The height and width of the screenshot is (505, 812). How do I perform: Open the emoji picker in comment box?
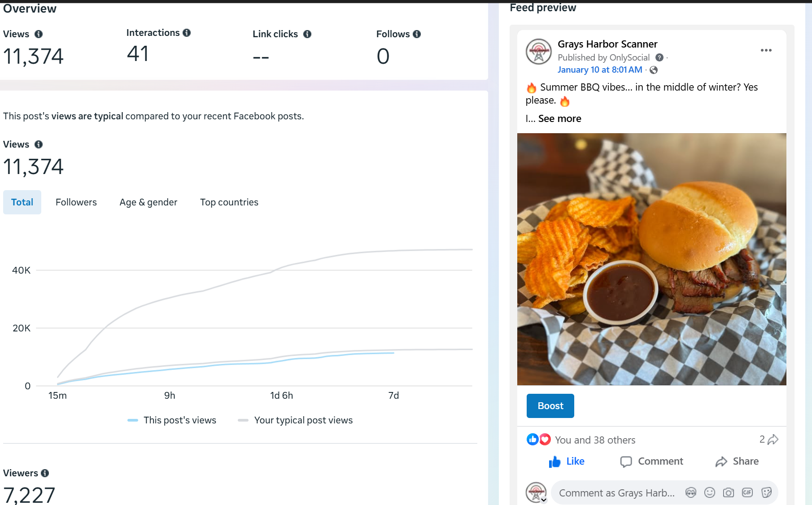click(710, 492)
